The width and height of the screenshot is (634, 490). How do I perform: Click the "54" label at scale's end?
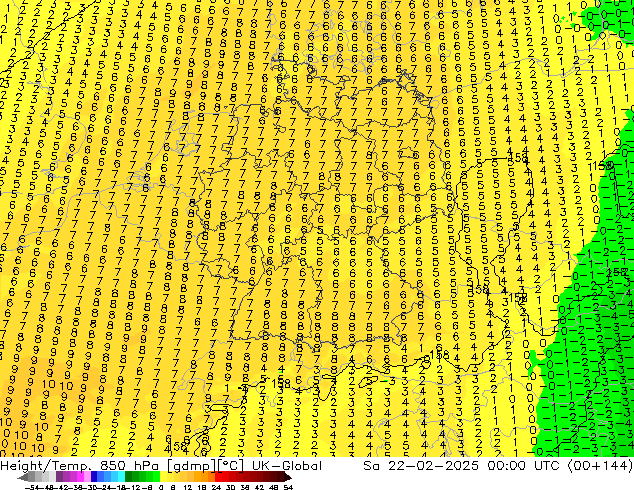click(288, 487)
